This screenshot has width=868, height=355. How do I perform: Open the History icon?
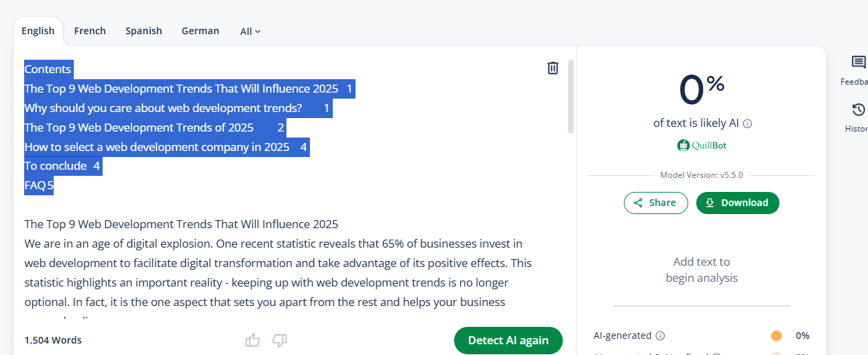tap(858, 110)
